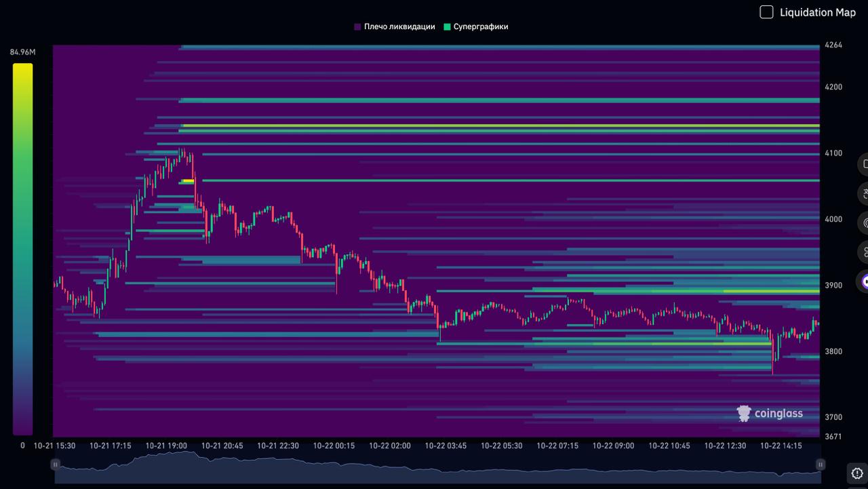This screenshot has height=489, width=868.
Task: Click the purple assistant icon in right sidebar
Action: tap(865, 281)
